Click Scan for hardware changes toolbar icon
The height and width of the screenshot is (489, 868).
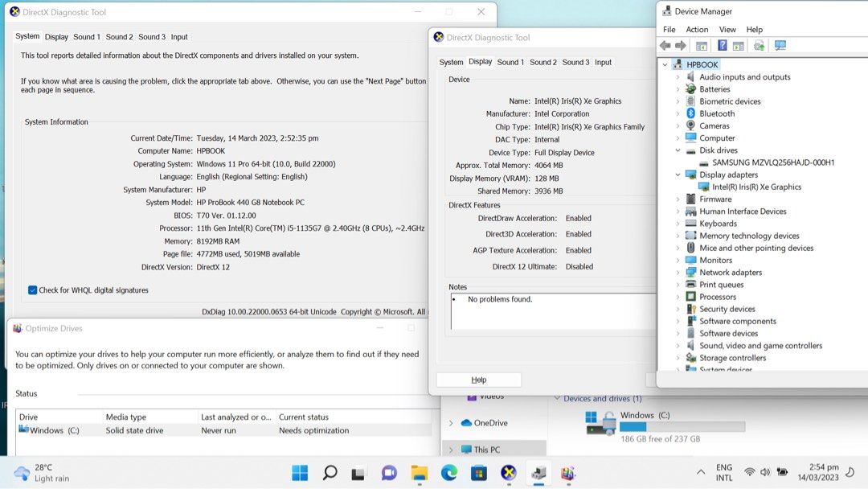tap(780, 46)
